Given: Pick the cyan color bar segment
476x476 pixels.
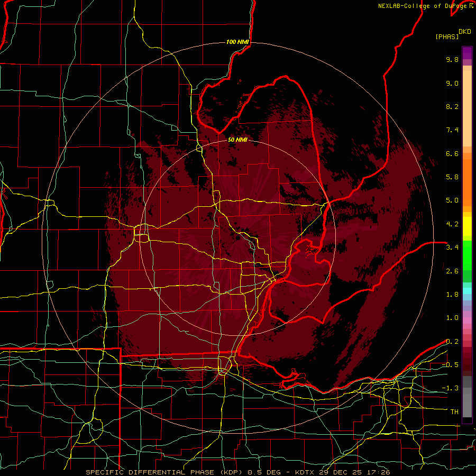Looking at the screenshot, I should tap(467, 291).
